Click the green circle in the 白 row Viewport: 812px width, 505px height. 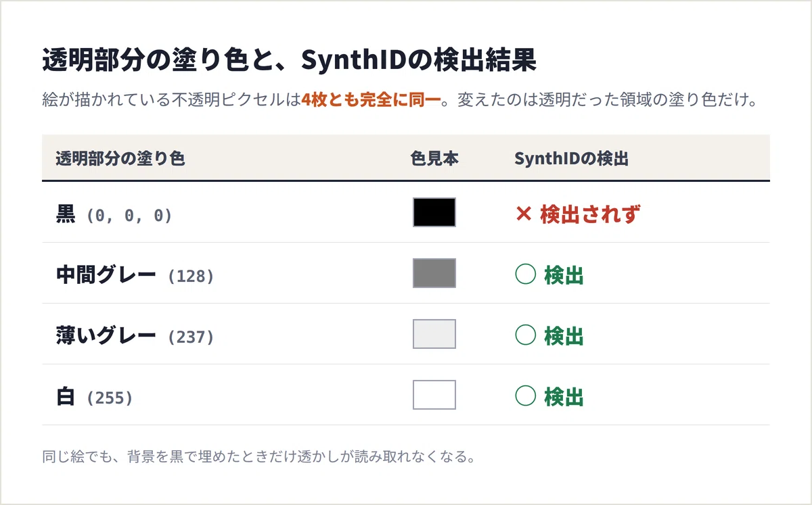click(525, 397)
